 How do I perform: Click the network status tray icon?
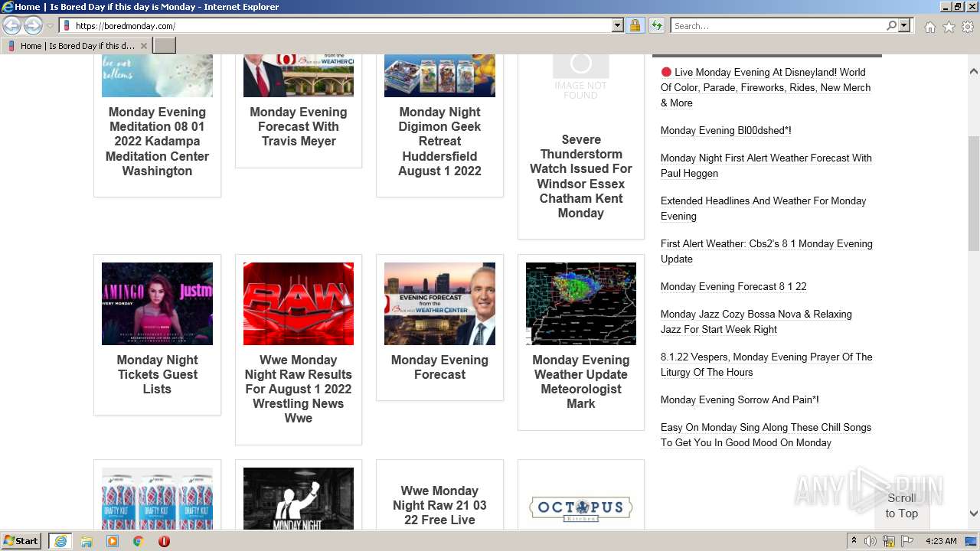pos(889,541)
